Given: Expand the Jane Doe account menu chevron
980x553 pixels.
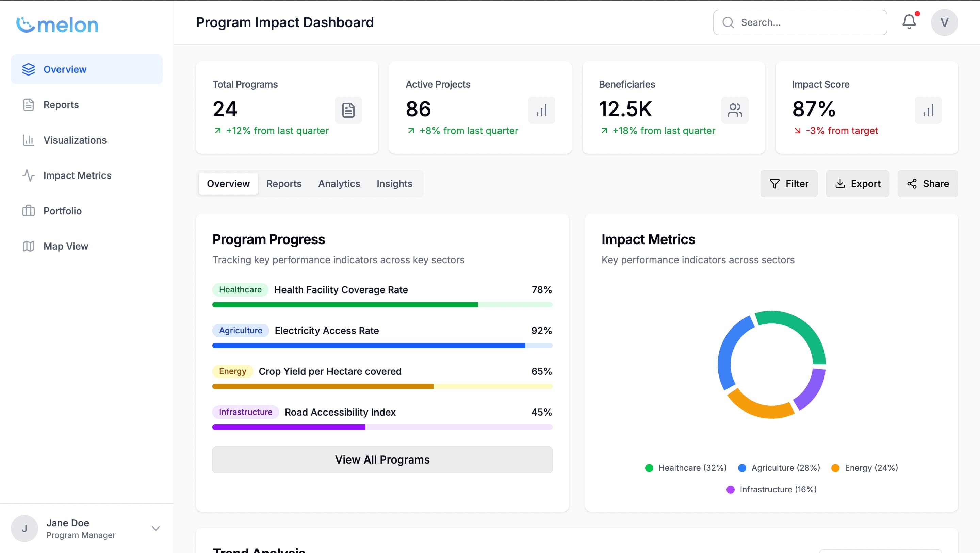Looking at the screenshot, I should coord(156,528).
